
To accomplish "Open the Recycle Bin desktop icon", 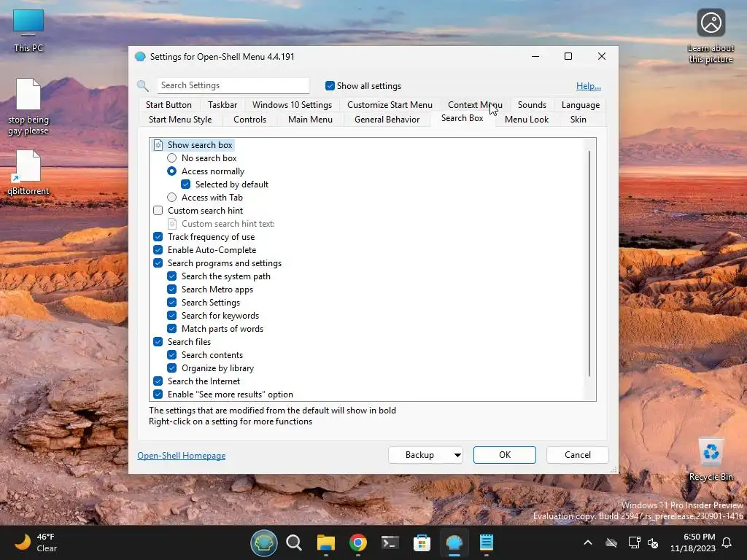I will (711, 459).
